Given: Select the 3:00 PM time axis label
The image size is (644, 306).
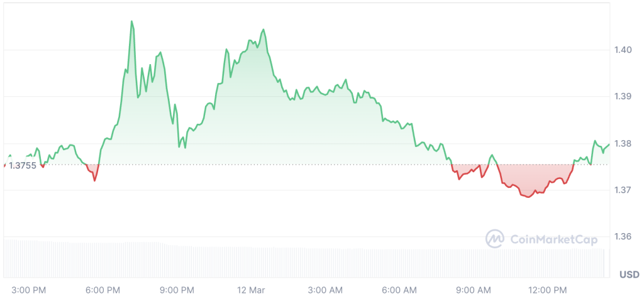Looking at the screenshot, I should click(x=30, y=290).
